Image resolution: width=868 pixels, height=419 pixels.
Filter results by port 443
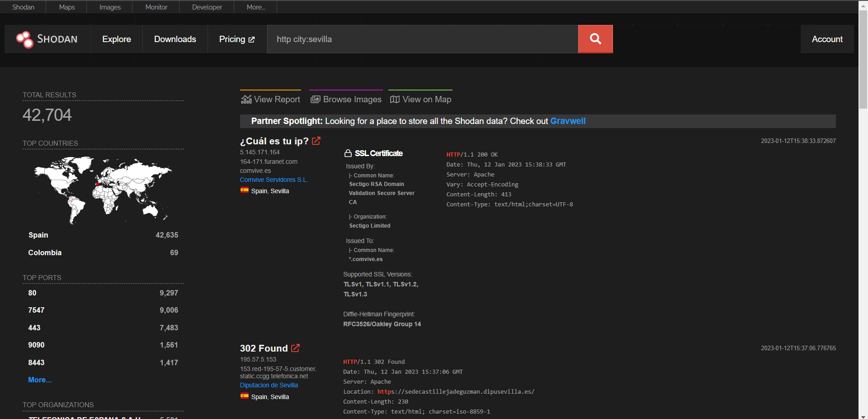coord(103,328)
